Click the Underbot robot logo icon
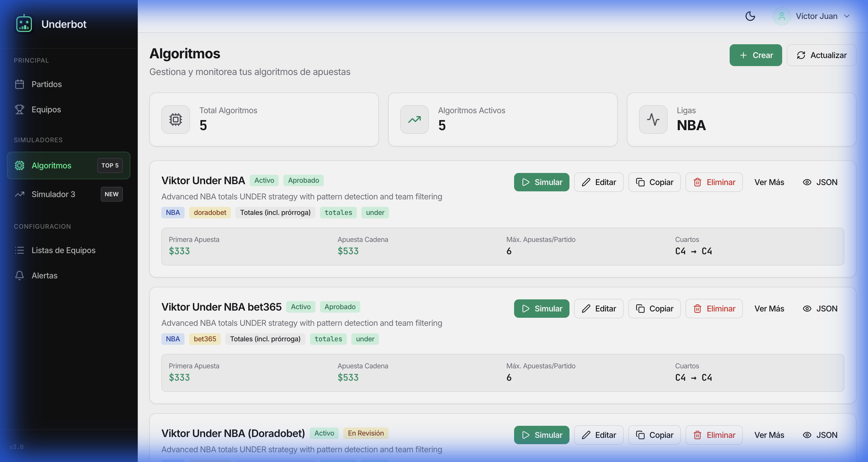 click(x=24, y=24)
